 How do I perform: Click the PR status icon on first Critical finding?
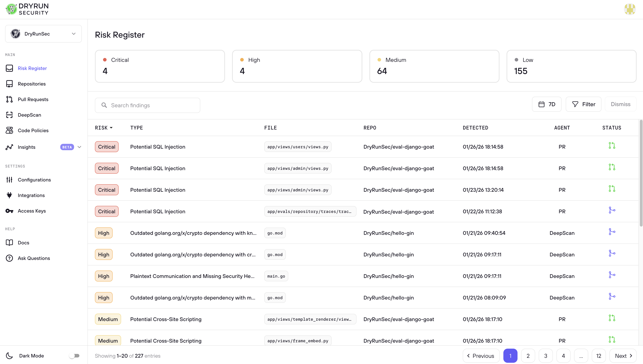tap(612, 145)
